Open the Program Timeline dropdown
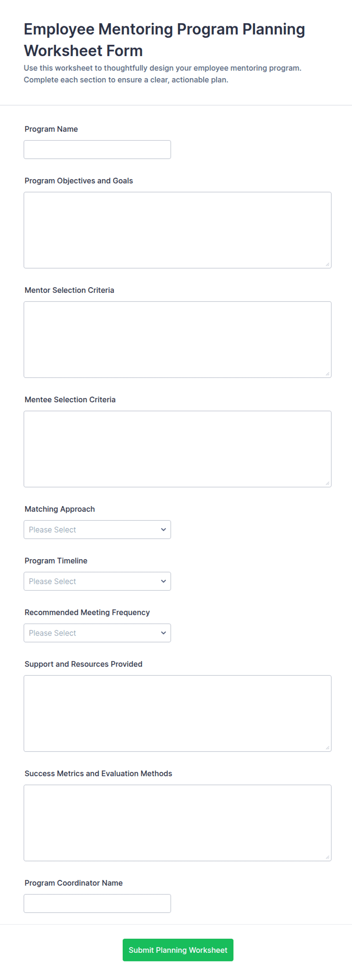352x980 pixels. tap(97, 582)
